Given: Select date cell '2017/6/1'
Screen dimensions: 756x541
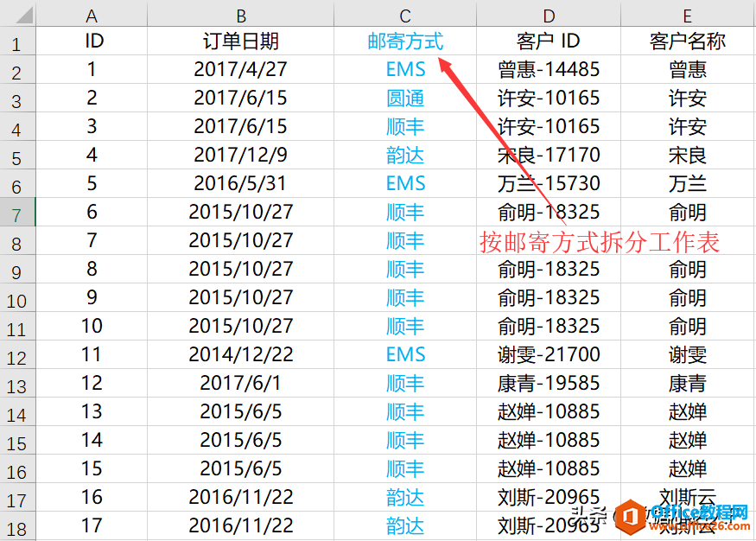Looking at the screenshot, I should tap(240, 383).
